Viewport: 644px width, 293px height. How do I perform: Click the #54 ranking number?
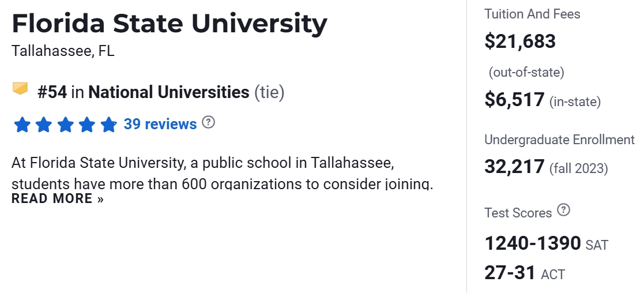52,92
